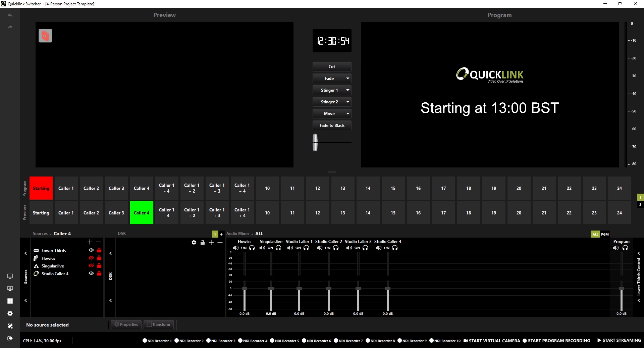Collapse the DSK panel using the lower chevron
Screen dimensions: 644x348
110,300
